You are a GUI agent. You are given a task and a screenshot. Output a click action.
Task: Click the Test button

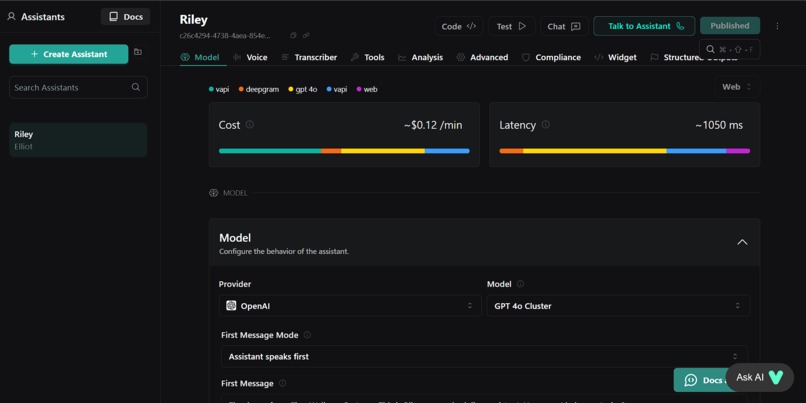pos(511,26)
